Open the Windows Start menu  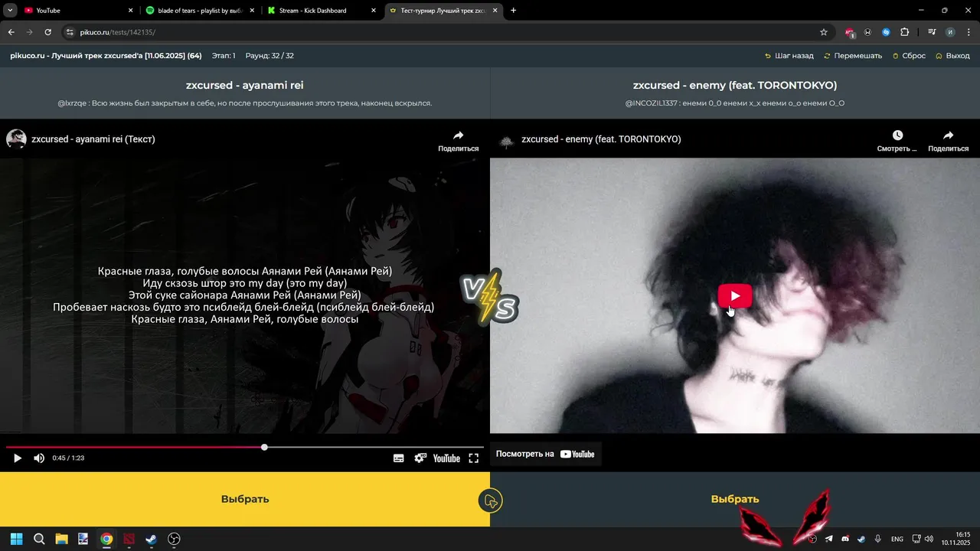(x=17, y=539)
